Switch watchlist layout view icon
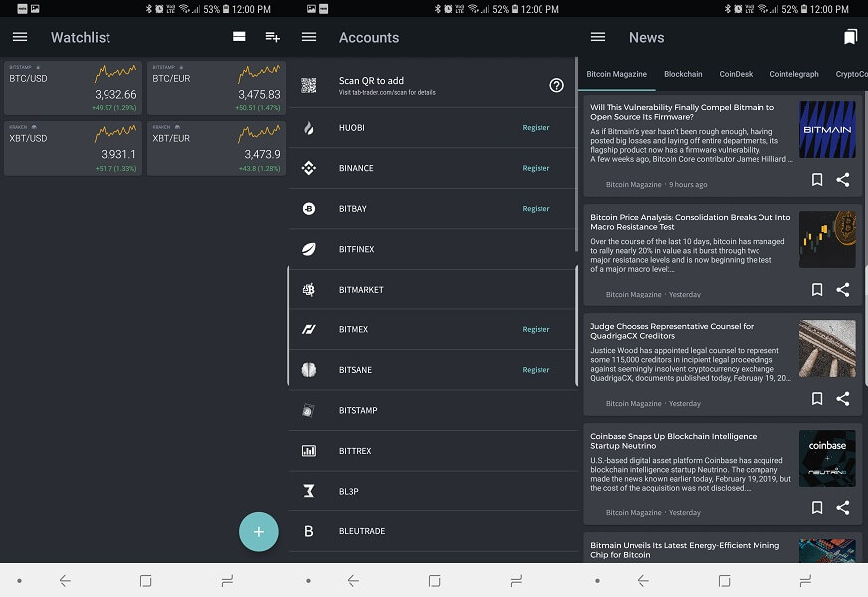The image size is (868, 597). click(x=239, y=37)
